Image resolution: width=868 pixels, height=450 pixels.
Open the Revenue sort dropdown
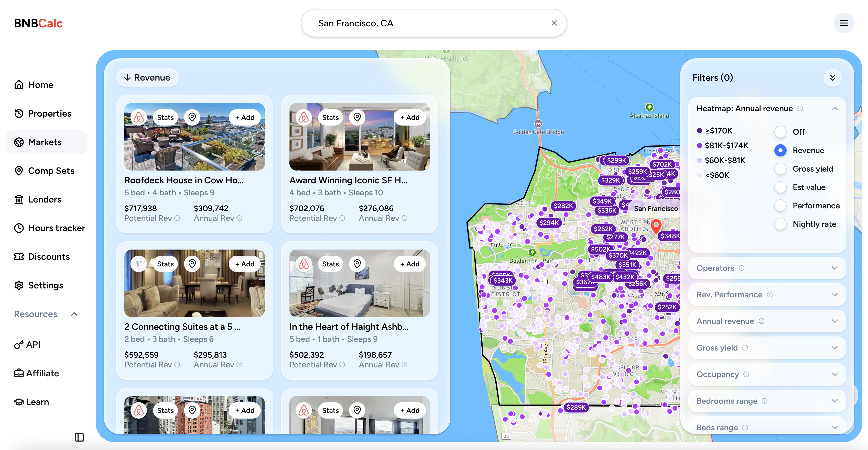(147, 78)
